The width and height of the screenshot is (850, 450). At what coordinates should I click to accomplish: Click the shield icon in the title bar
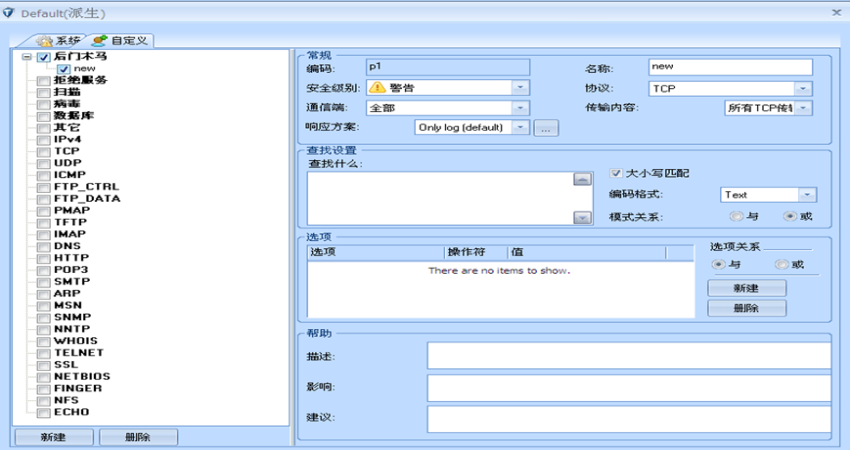point(9,12)
